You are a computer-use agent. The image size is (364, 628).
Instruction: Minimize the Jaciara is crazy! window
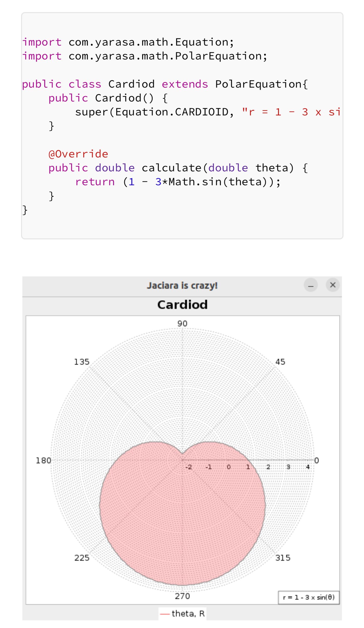point(311,285)
